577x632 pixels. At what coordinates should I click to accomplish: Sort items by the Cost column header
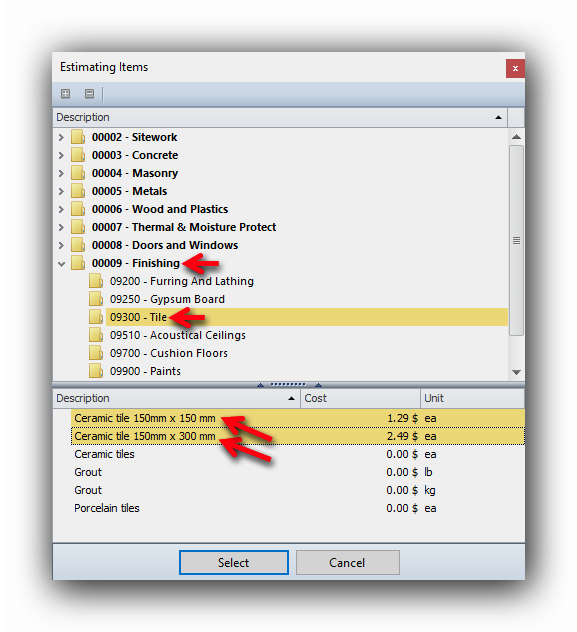pyautogui.click(x=361, y=398)
